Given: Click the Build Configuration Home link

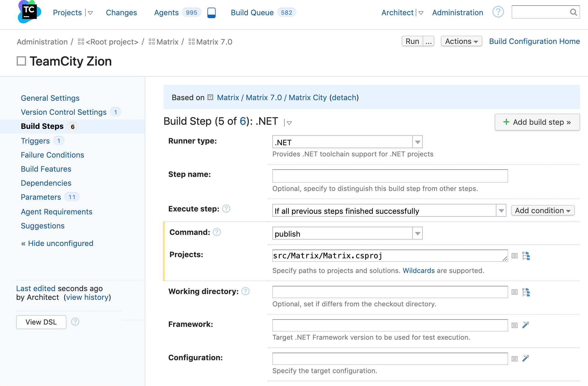Looking at the screenshot, I should tap(534, 41).
